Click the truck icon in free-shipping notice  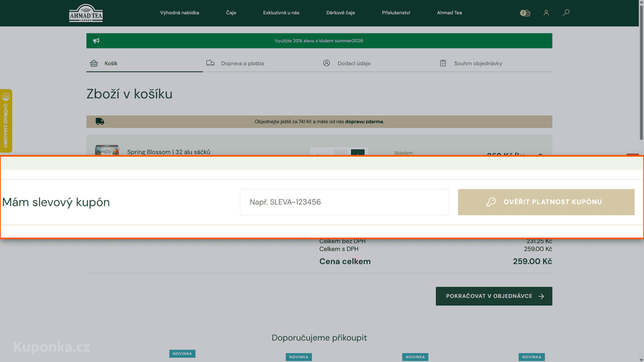pos(100,122)
